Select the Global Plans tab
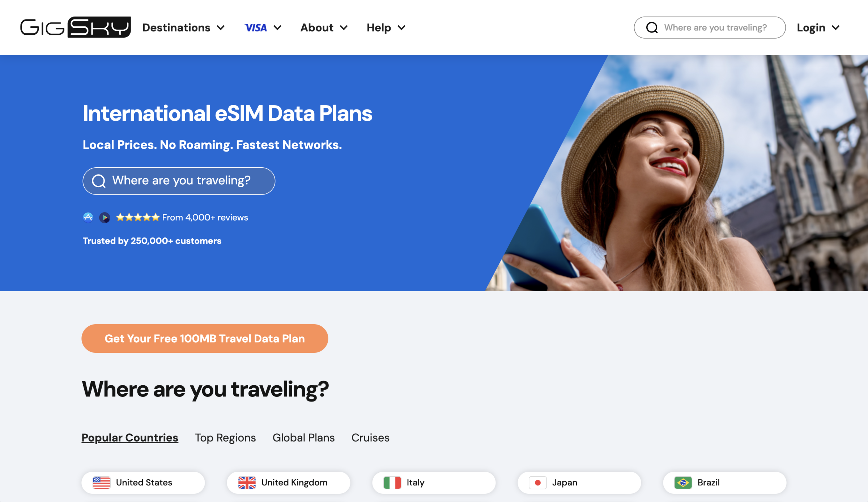Screen dimensions: 868x502 tap(304, 437)
